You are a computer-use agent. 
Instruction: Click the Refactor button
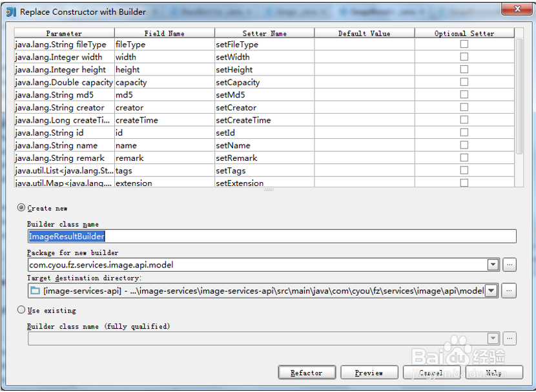(307, 372)
